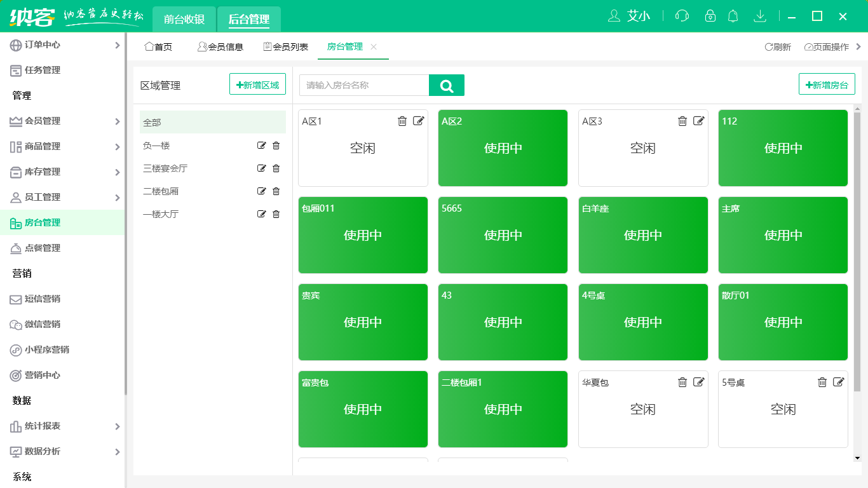This screenshot has height=488, width=868.
Task: Edit room 华夏包 via pencil icon
Action: click(698, 382)
